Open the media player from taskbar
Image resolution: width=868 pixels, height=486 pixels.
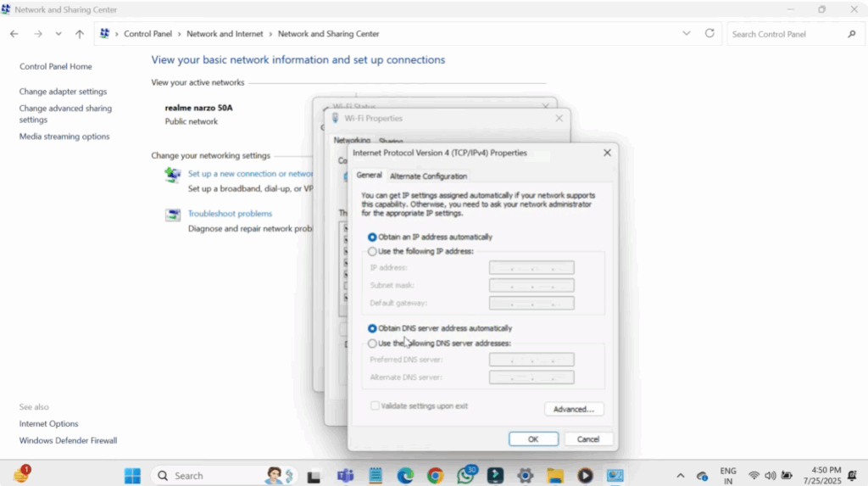tap(585, 476)
